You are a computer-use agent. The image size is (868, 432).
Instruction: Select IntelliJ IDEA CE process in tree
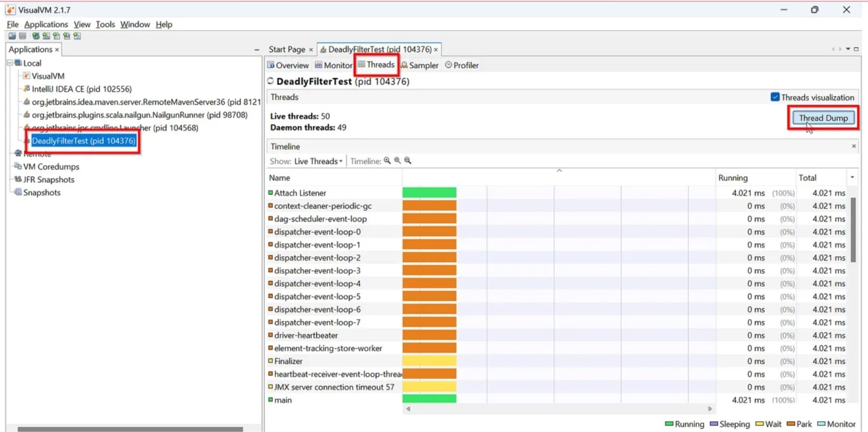pyautogui.click(x=82, y=89)
